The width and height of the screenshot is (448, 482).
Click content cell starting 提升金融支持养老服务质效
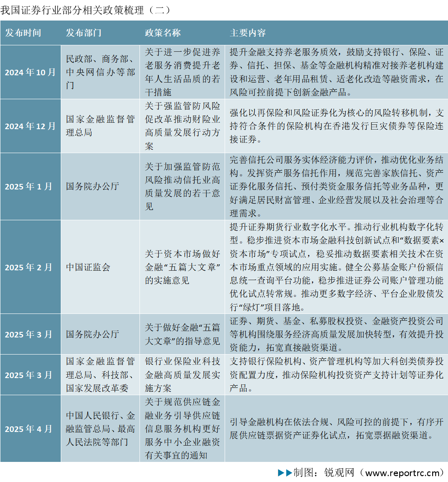pos(336,72)
